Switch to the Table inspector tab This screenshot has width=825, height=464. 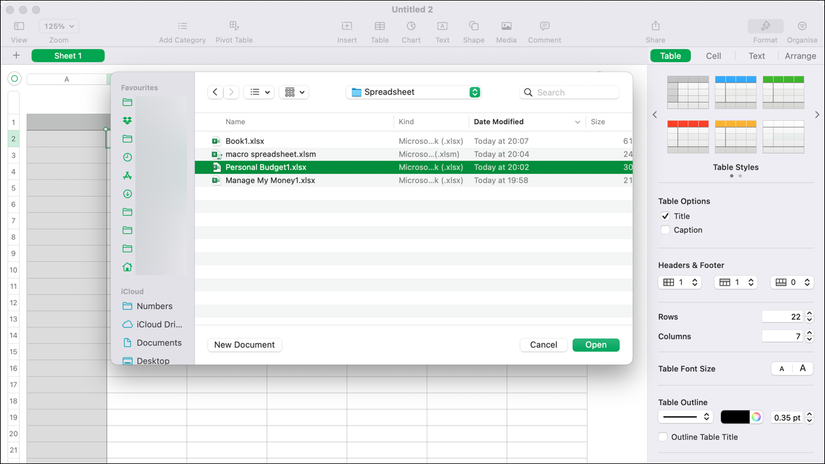coord(670,56)
